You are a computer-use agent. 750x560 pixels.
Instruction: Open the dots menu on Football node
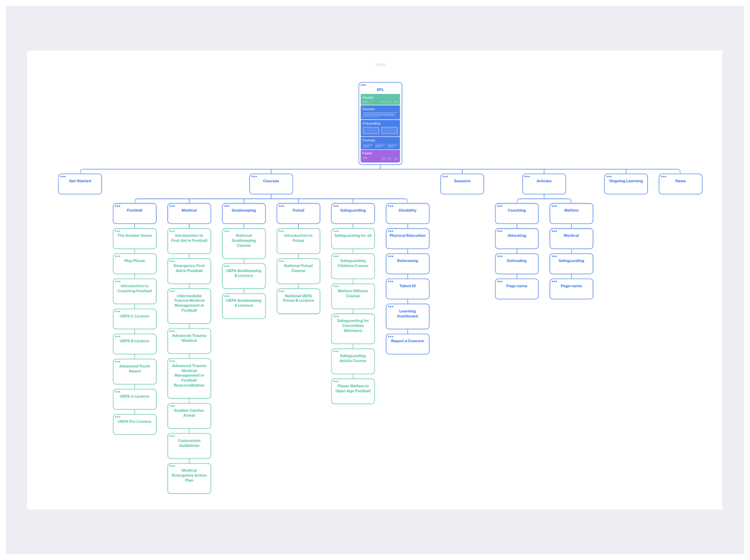point(118,206)
